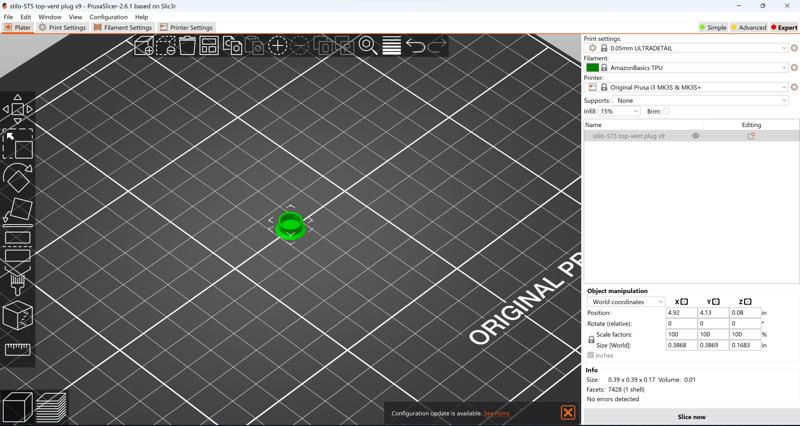Dismiss the configuration update notification
The height and width of the screenshot is (426, 800).
[567, 413]
